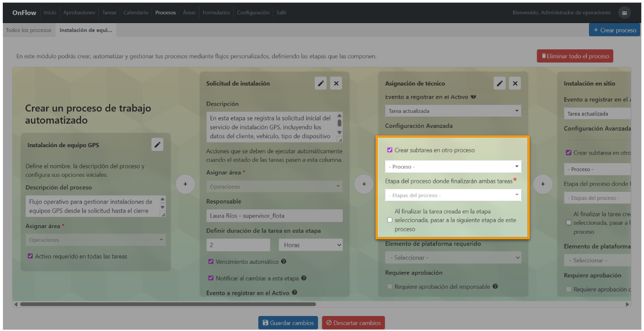Expand Elemento de plataforma Seleccionar dropdown in Asignación
This screenshot has height=331, width=644.
click(x=453, y=258)
